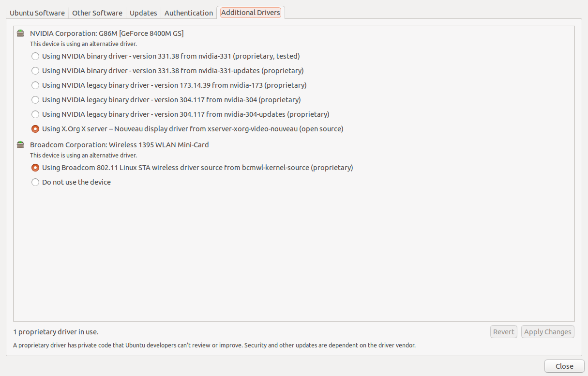Click the proprietary driver private code explanation text

214,345
